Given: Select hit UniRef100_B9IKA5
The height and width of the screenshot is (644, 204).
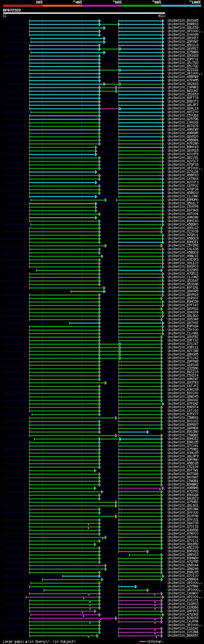Looking at the screenshot, I should 183,20.
